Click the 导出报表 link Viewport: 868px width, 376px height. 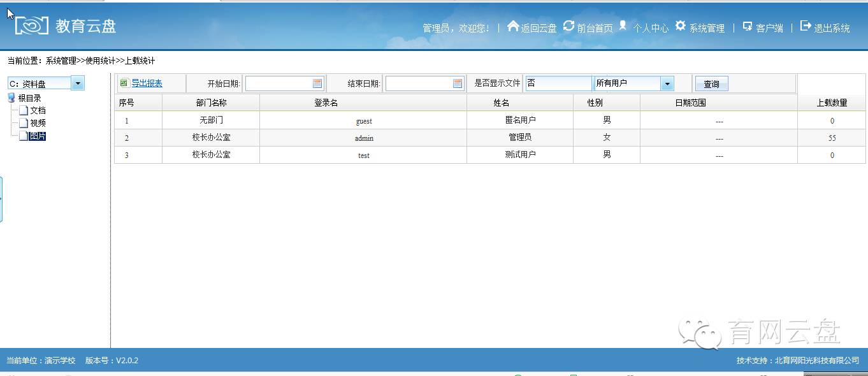click(147, 83)
